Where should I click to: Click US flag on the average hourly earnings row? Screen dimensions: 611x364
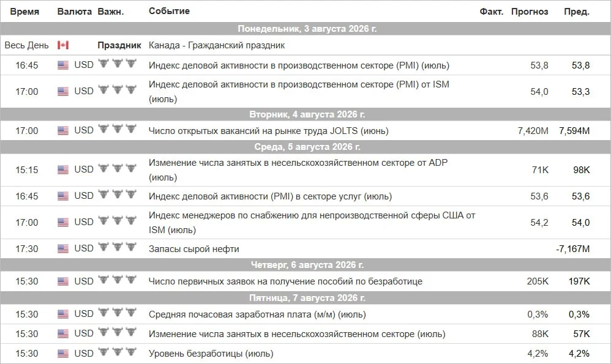pos(62,314)
